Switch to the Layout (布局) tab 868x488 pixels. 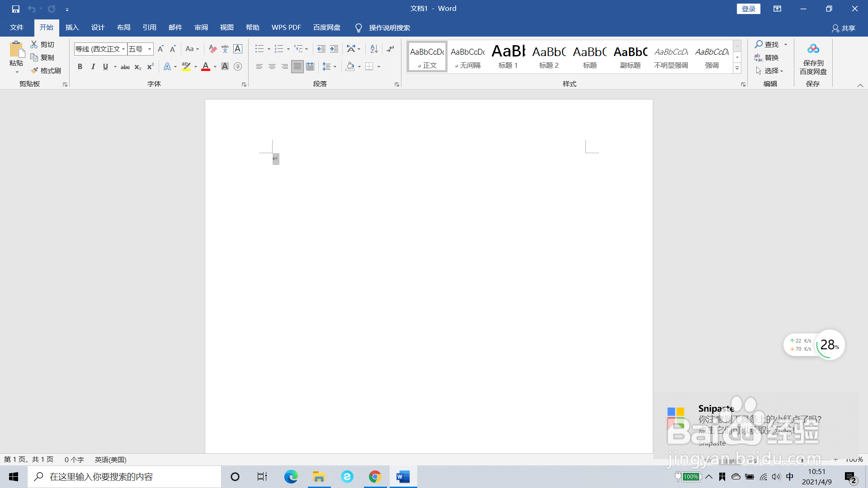(x=124, y=28)
